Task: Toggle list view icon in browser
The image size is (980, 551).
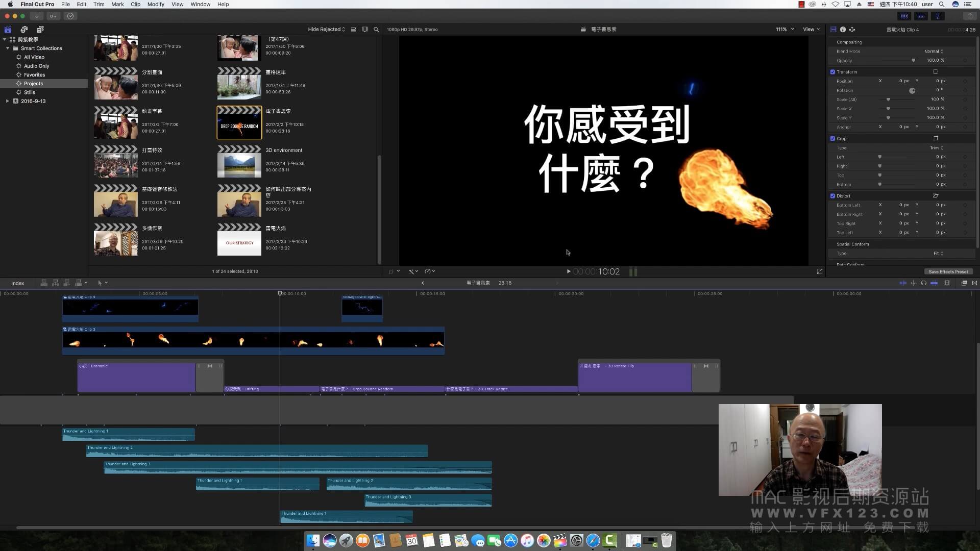Action: 353,29
